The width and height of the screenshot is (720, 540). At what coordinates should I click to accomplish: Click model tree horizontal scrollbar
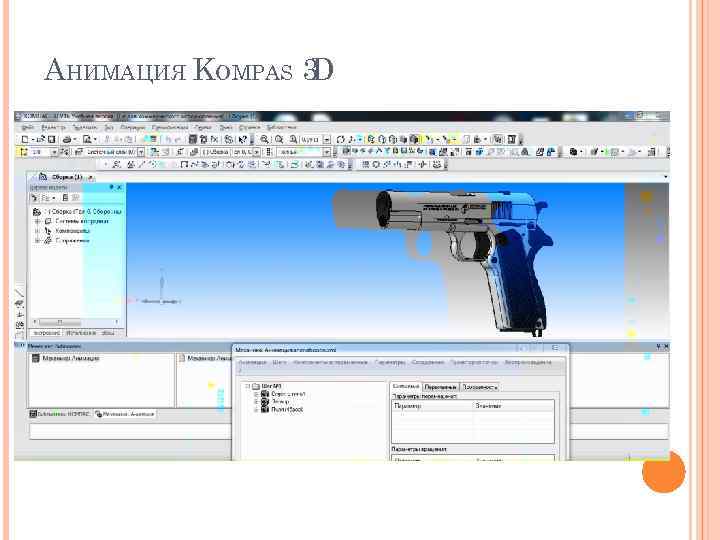click(x=76, y=322)
